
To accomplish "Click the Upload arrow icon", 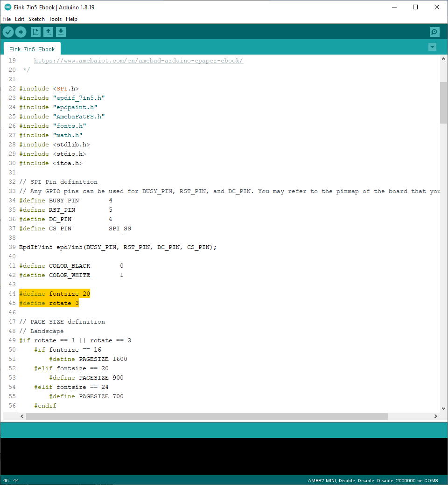I will pos(21,32).
